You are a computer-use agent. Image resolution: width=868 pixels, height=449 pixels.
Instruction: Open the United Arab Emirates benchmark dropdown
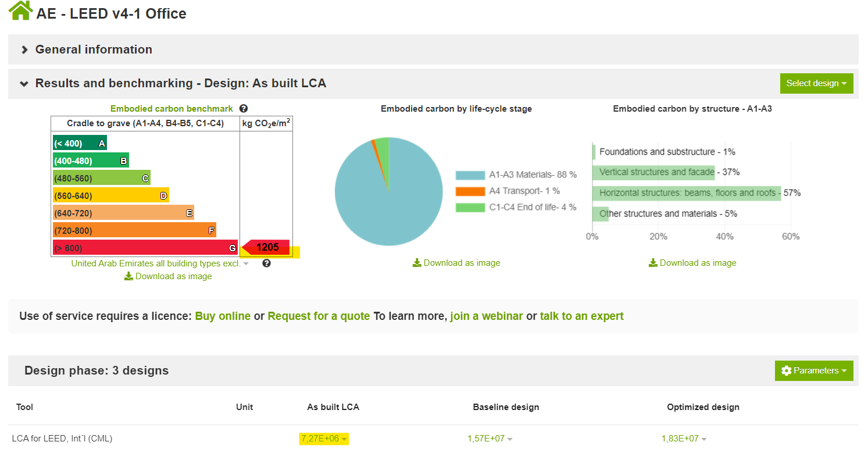[x=246, y=263]
